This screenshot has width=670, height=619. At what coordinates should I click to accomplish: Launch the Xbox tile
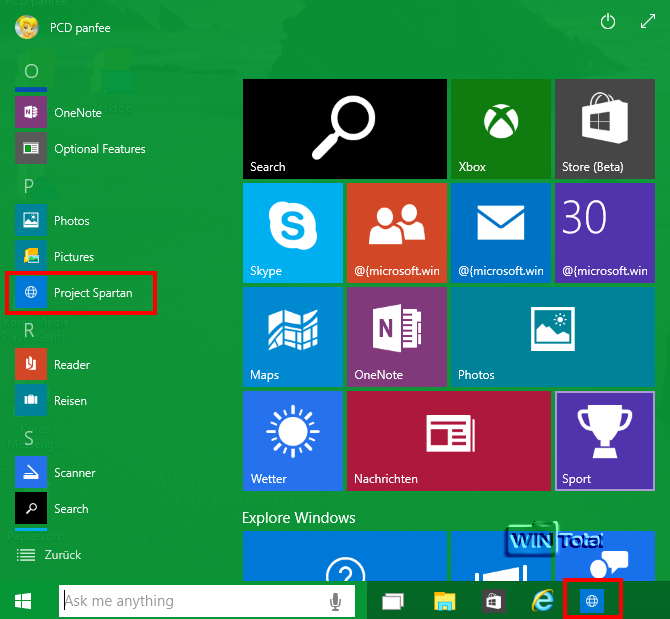pyautogui.click(x=500, y=127)
